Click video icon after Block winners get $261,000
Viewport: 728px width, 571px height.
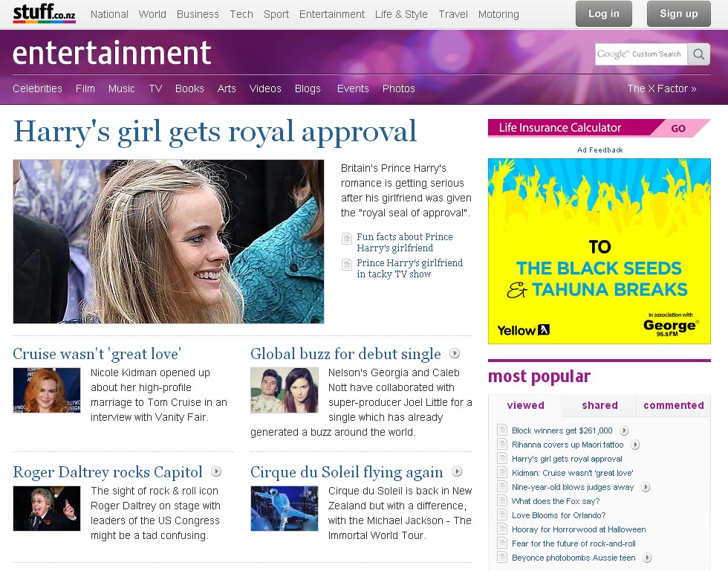(x=624, y=430)
